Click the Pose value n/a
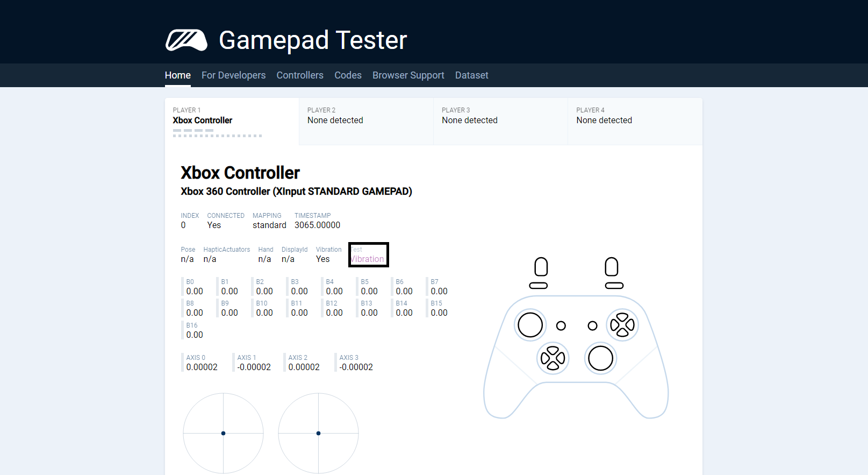868x475 pixels. click(x=187, y=259)
